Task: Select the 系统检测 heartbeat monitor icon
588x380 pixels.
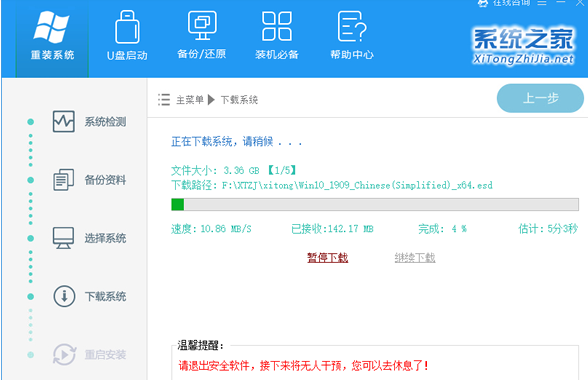Action: [63, 121]
